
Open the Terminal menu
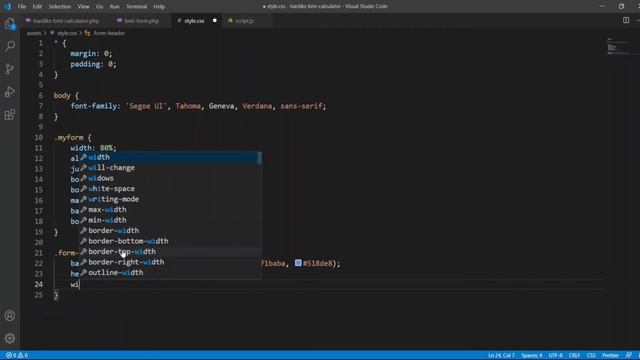click(x=136, y=7)
